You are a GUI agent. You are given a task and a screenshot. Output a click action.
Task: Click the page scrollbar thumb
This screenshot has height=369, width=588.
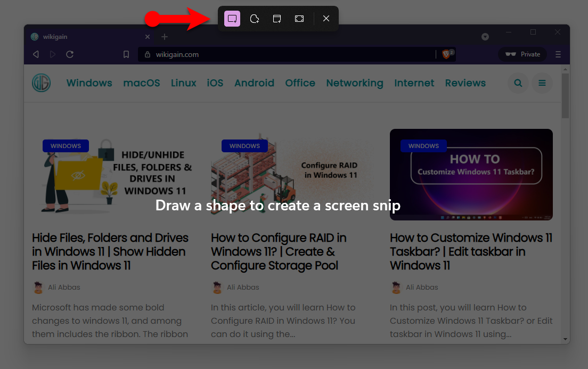point(565,96)
